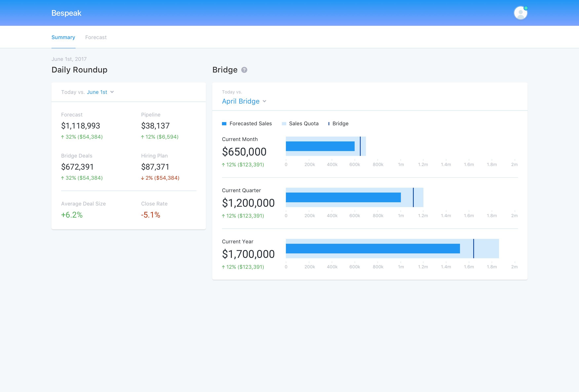Click the Current Quarter bridge marker line
Image resolution: width=579 pixels, height=392 pixels.
click(413, 197)
